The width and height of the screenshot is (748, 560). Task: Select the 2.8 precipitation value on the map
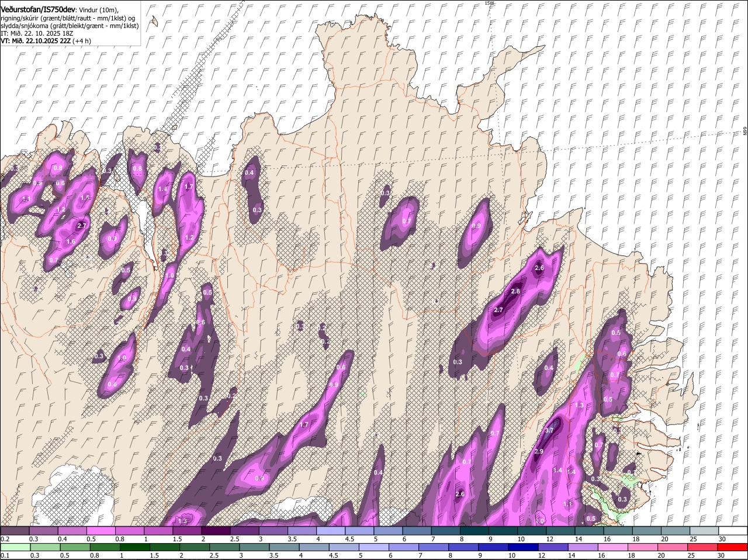coord(515,291)
